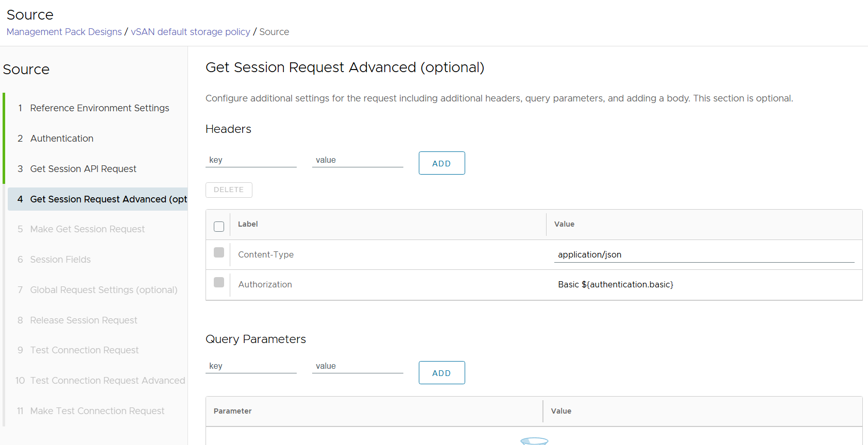Go to the Authentication step
868x445 pixels.
click(62, 139)
